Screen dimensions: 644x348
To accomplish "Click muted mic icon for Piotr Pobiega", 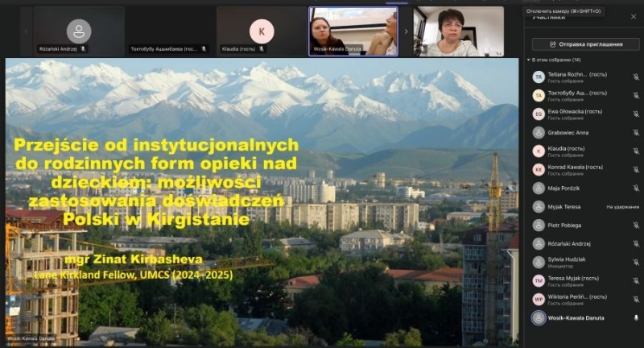I will (x=635, y=225).
